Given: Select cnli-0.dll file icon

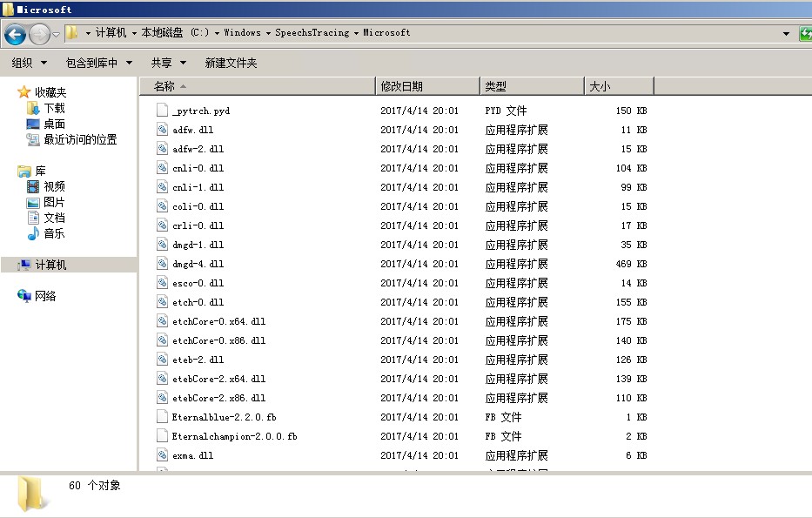Looking at the screenshot, I should click(163, 168).
